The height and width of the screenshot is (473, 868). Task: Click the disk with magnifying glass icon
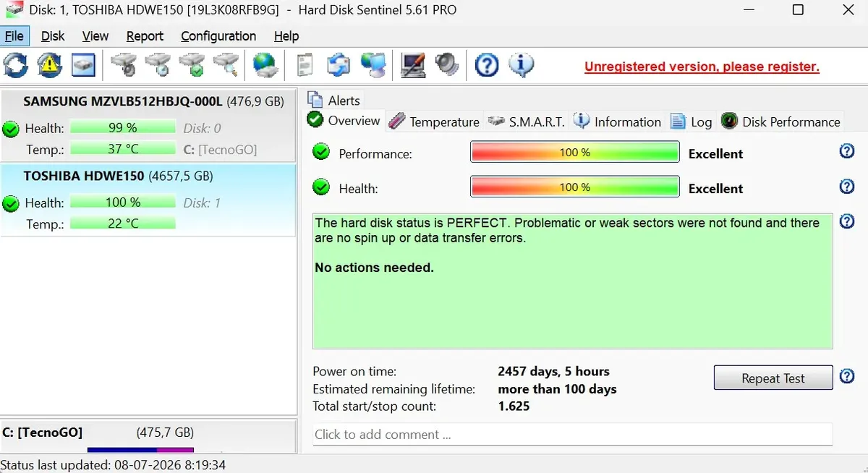coord(226,66)
